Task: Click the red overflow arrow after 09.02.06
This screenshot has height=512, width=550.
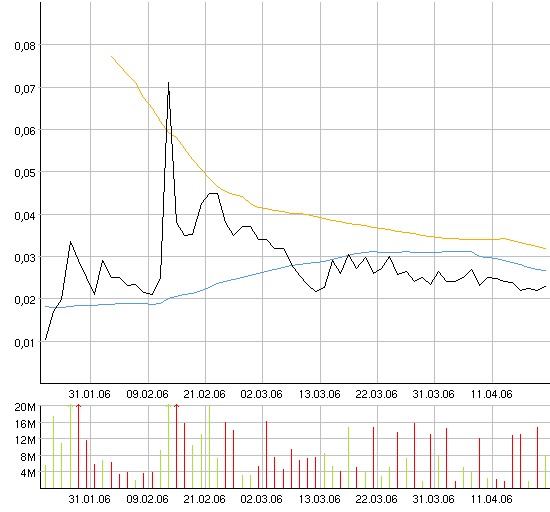Action: 176,407
